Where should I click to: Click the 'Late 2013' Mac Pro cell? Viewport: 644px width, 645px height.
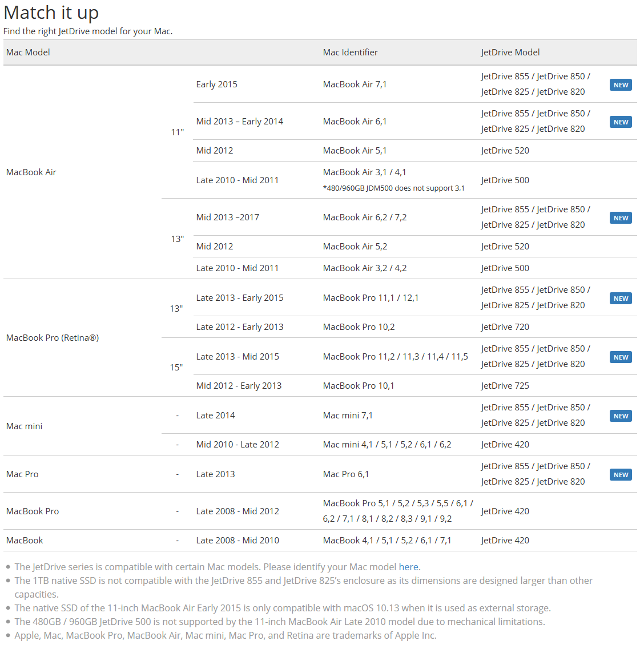tap(216, 474)
